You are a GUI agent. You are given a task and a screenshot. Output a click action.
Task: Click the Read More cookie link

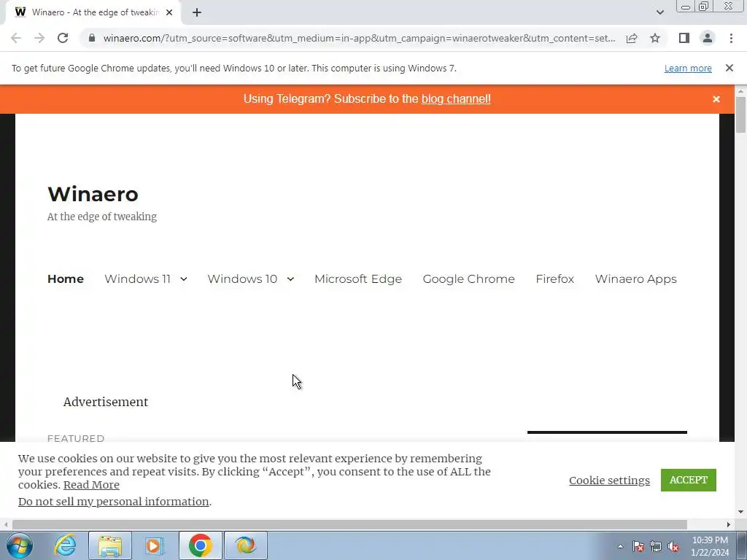click(91, 485)
